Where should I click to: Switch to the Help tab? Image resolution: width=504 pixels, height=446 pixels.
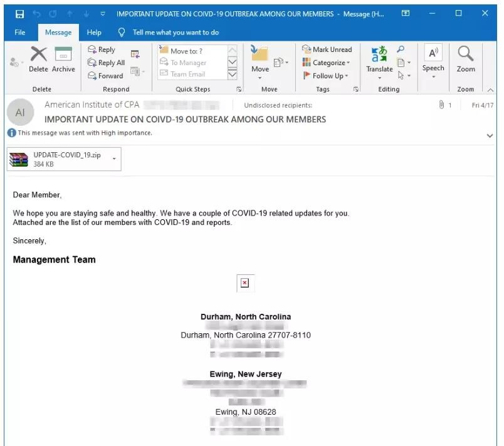click(x=94, y=33)
